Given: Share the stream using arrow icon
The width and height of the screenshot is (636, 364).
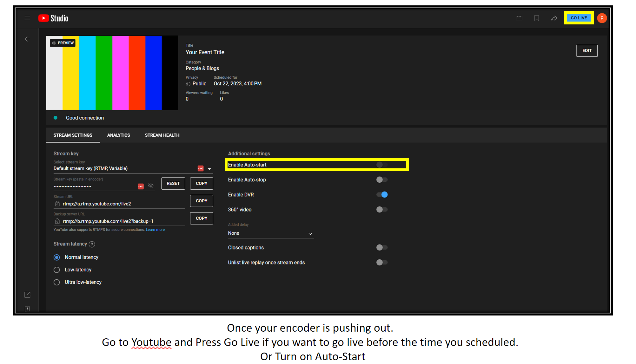Looking at the screenshot, I should point(554,18).
